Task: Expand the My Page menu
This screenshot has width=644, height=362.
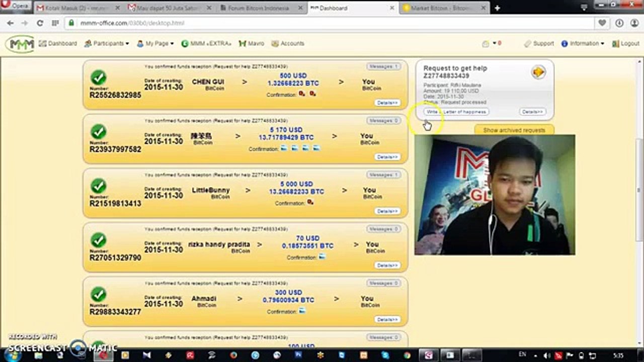Action: pyautogui.click(x=155, y=44)
